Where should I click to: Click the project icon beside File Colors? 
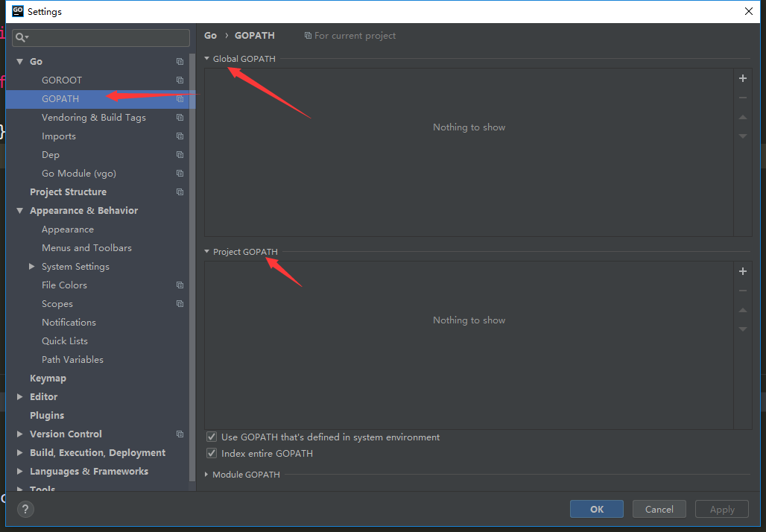click(180, 285)
